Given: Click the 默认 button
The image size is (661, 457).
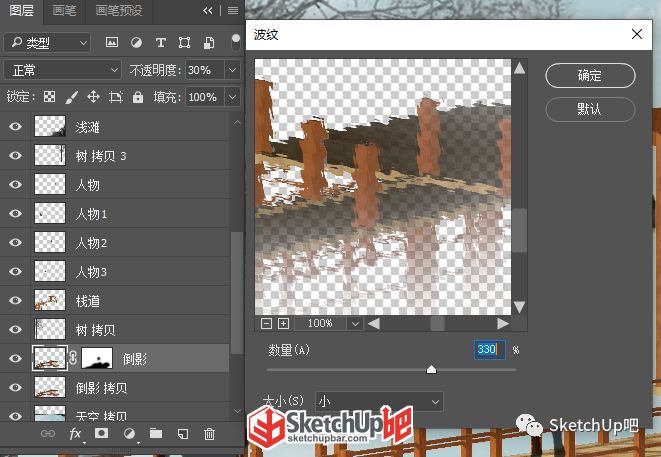Looking at the screenshot, I should tap(590, 110).
